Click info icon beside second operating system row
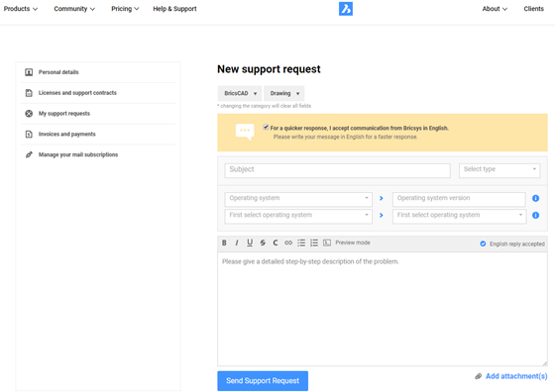555x392 pixels. (x=535, y=215)
